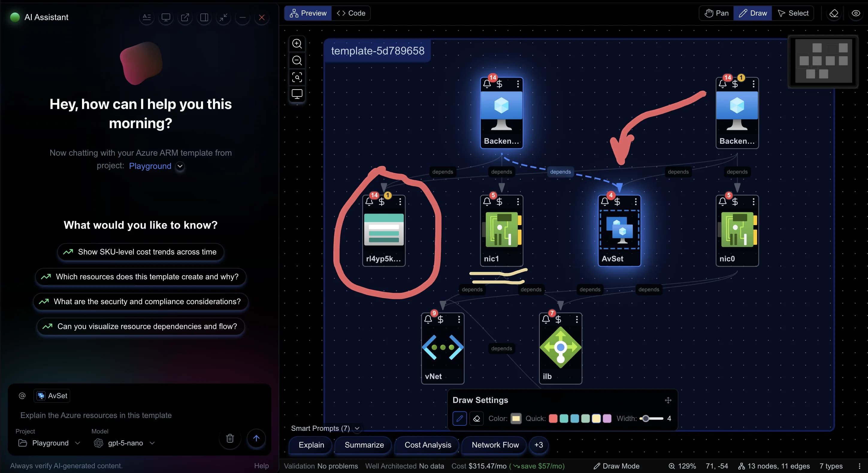Click the dollar cost icon on ilb node
The width and height of the screenshot is (868, 473).
coord(558,319)
